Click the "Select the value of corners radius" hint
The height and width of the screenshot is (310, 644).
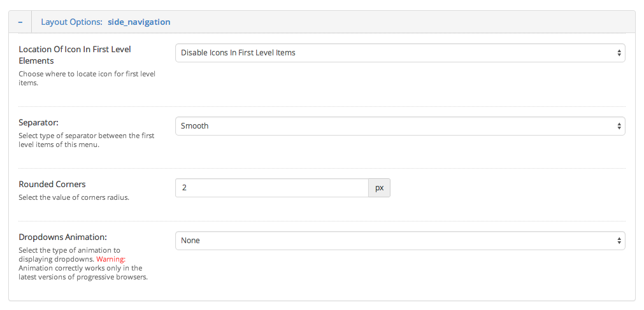[x=74, y=197]
